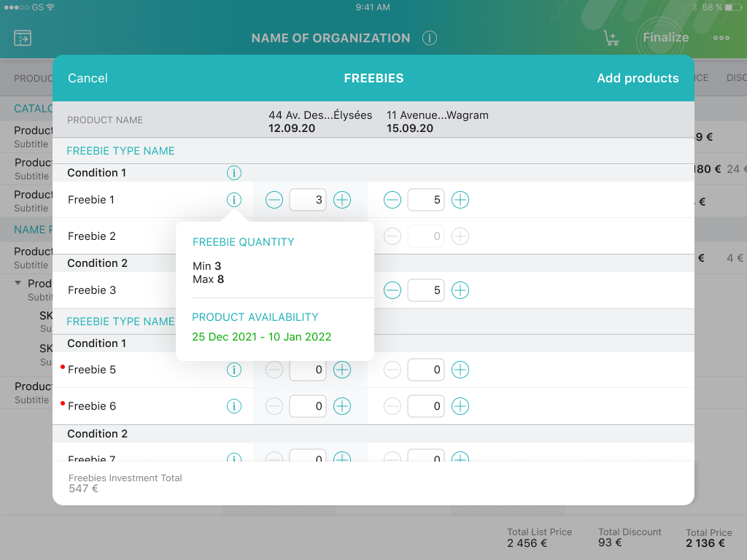Screen dimensions: 747x560
Task: Increase Freebie 6 quantity for Wagram address
Action: coord(460,406)
